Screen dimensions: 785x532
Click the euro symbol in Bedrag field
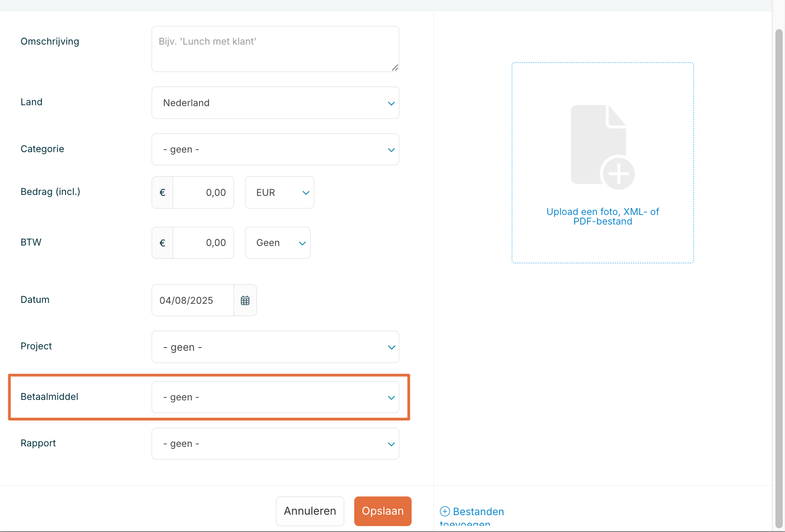pyautogui.click(x=162, y=193)
